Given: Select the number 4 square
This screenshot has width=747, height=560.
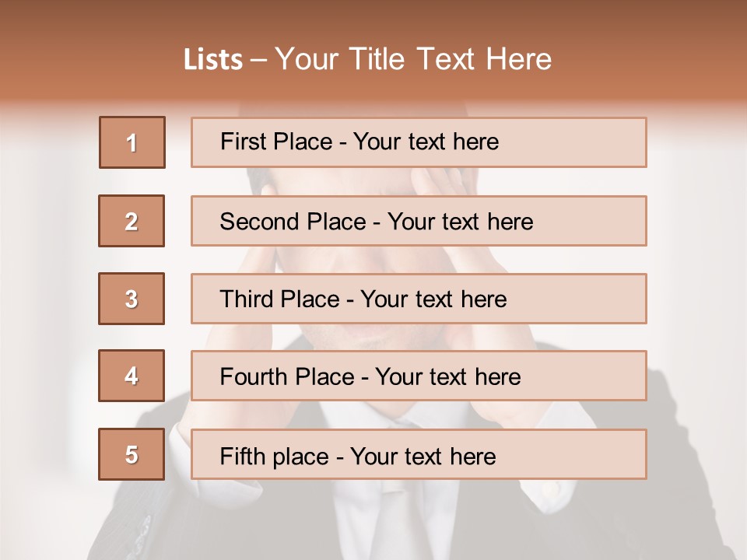Looking at the screenshot, I should [132, 376].
